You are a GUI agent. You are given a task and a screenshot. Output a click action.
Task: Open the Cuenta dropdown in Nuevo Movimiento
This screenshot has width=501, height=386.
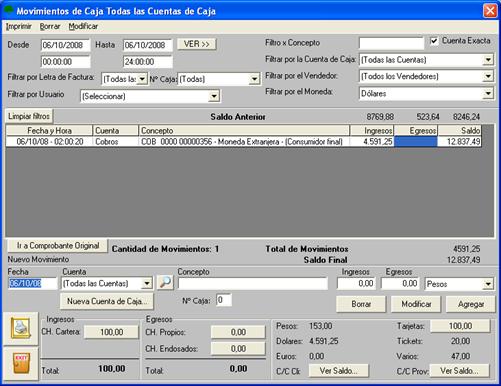[x=147, y=284]
